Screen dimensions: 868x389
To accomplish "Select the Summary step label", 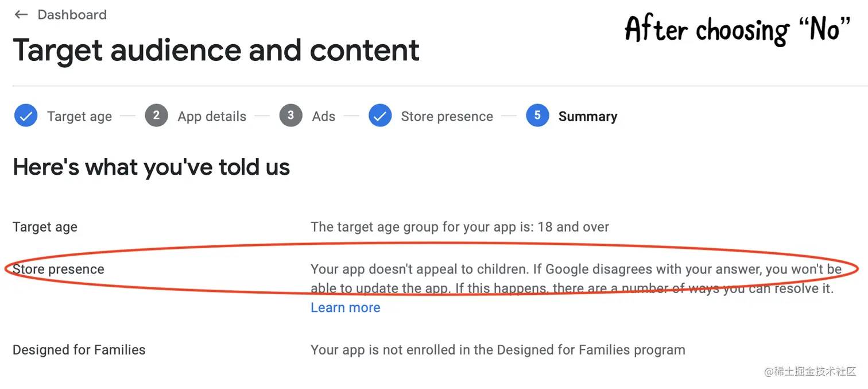I will pyautogui.click(x=588, y=117).
